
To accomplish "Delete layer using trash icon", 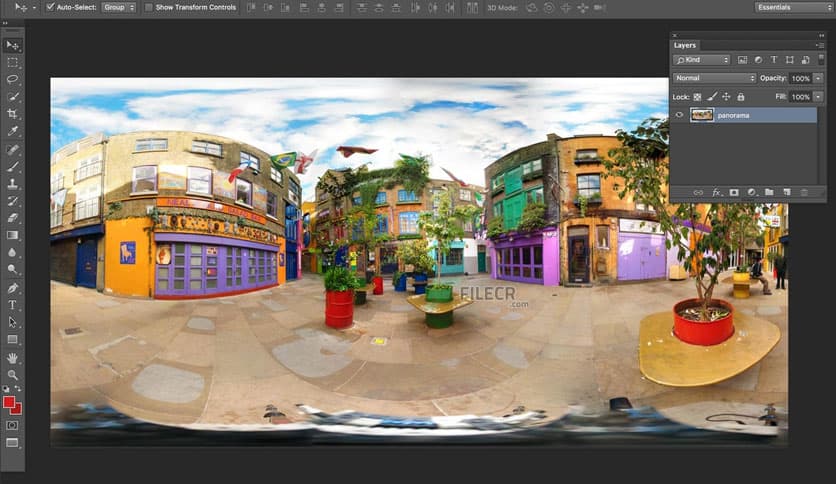I will [x=804, y=192].
